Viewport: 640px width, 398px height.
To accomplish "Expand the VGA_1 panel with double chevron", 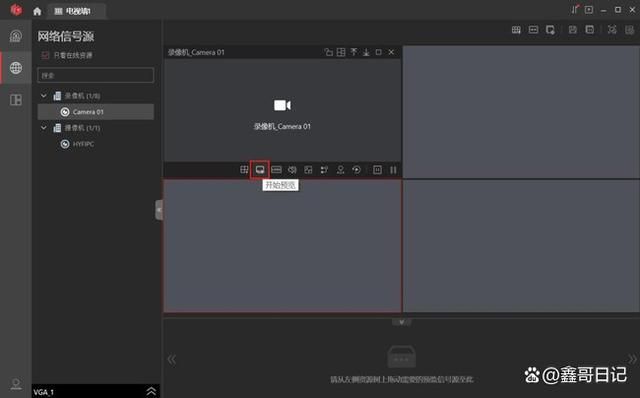I will [x=151, y=391].
